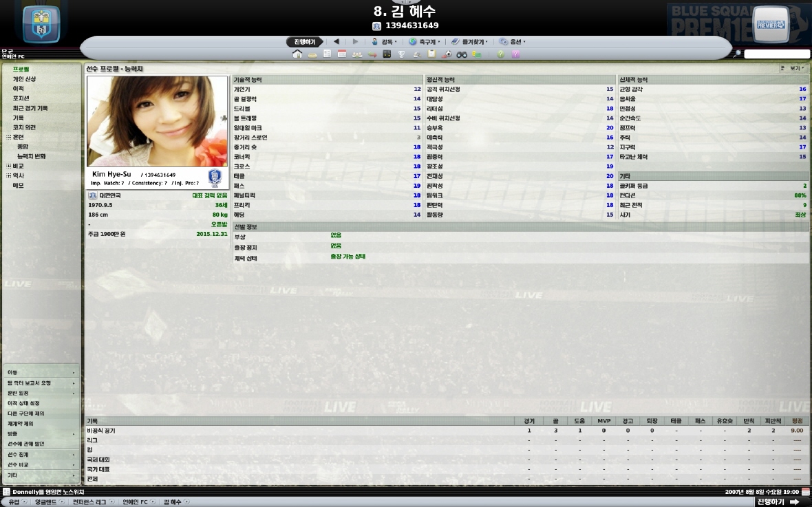Open the 옵션 dropdown menu
Viewport: 812px width, 507px height.
[512, 42]
